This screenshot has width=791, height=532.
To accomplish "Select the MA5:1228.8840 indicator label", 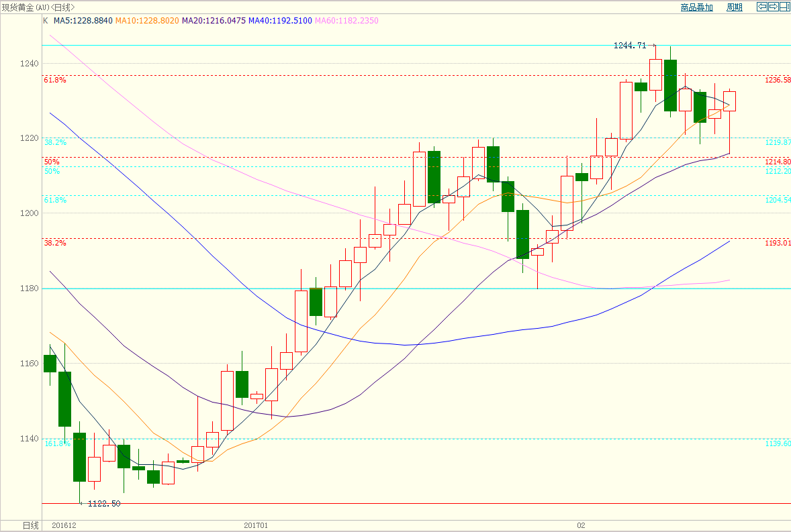I will pyautogui.click(x=83, y=21).
